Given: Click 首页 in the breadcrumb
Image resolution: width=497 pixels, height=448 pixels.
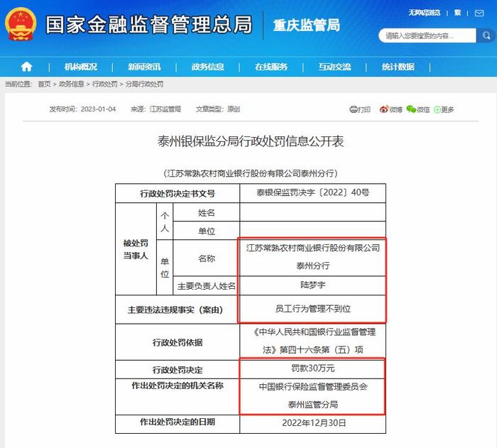Looking at the screenshot, I should [44, 84].
